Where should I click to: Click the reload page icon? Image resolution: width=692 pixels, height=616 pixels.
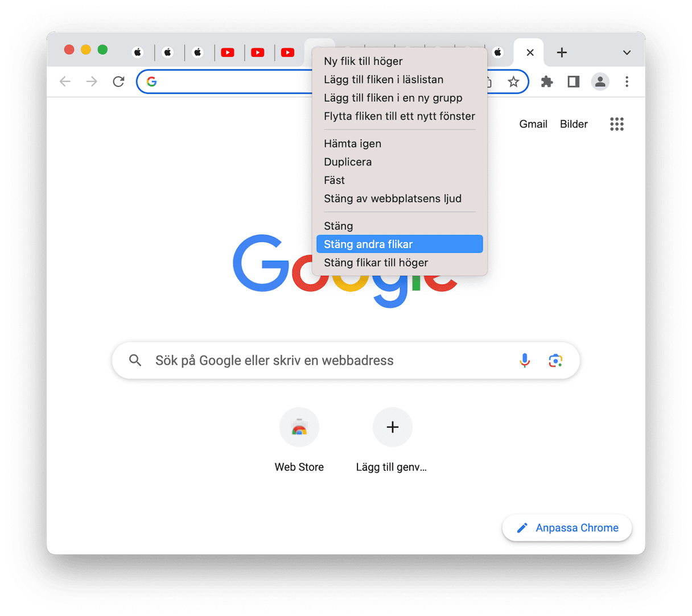pos(118,82)
